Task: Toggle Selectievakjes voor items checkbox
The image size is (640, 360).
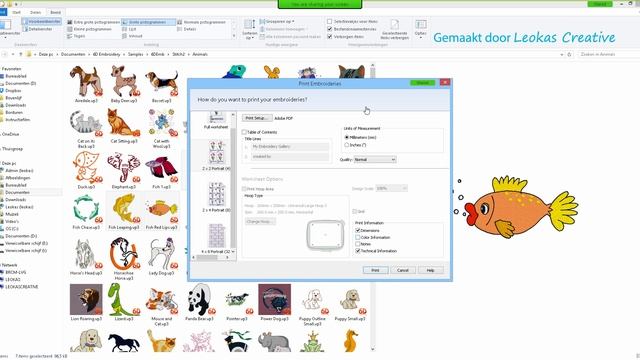Action: (x=329, y=21)
